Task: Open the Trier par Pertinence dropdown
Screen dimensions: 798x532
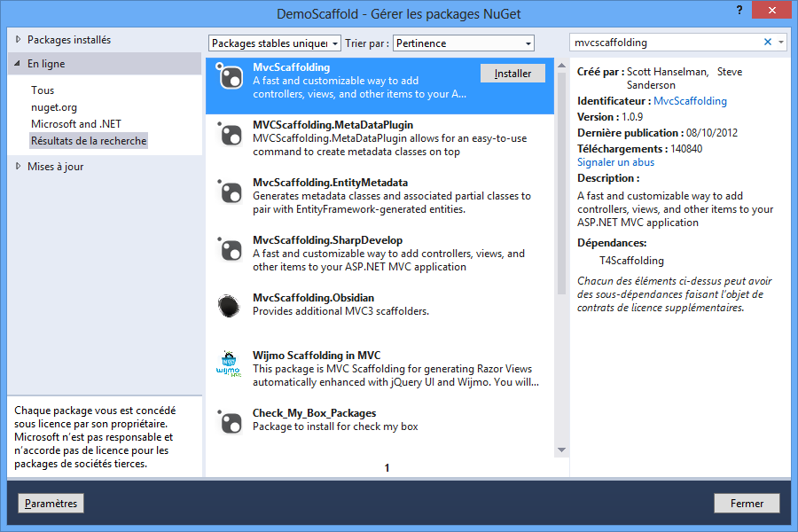Action: click(464, 43)
